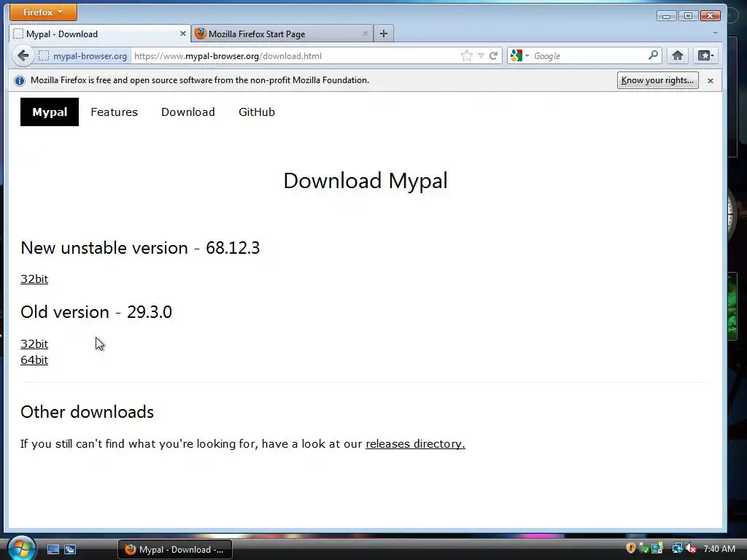Open the releases directory link
Screen dimensions: 747x560
click(x=415, y=444)
